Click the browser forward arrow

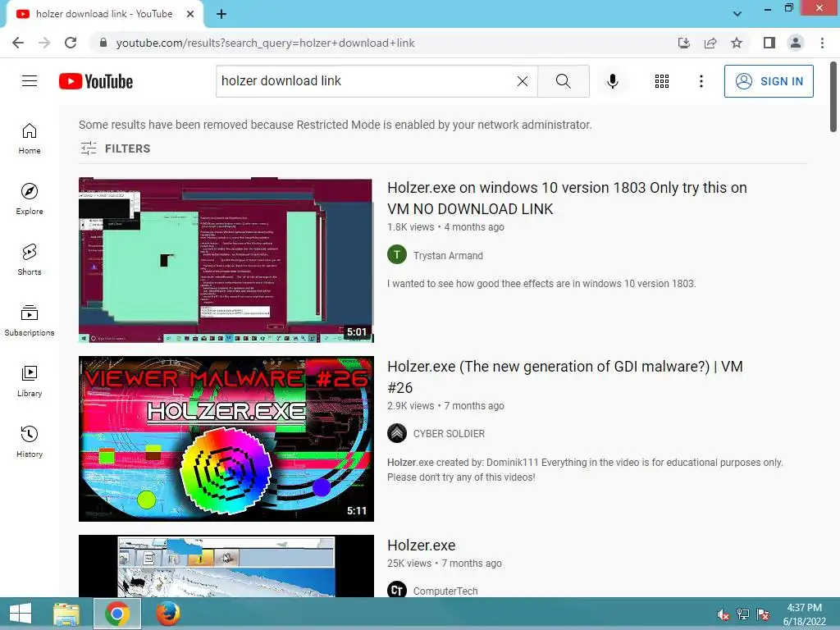click(x=44, y=43)
